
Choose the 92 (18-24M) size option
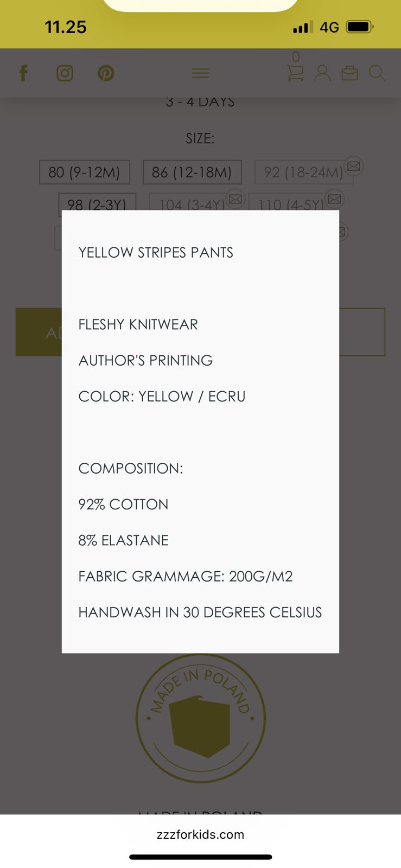click(302, 173)
